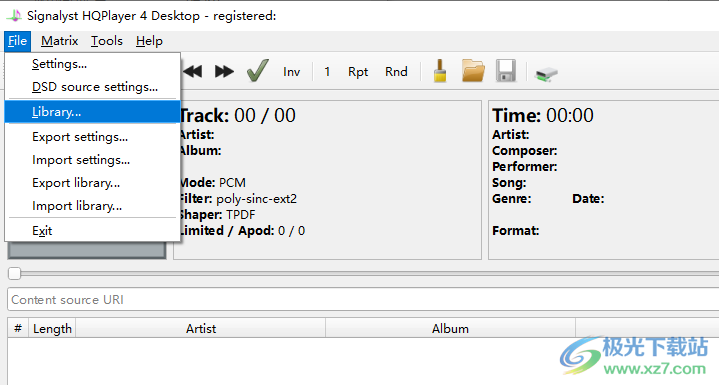
Task: Click the 'Date:' label
Action: tap(588, 199)
